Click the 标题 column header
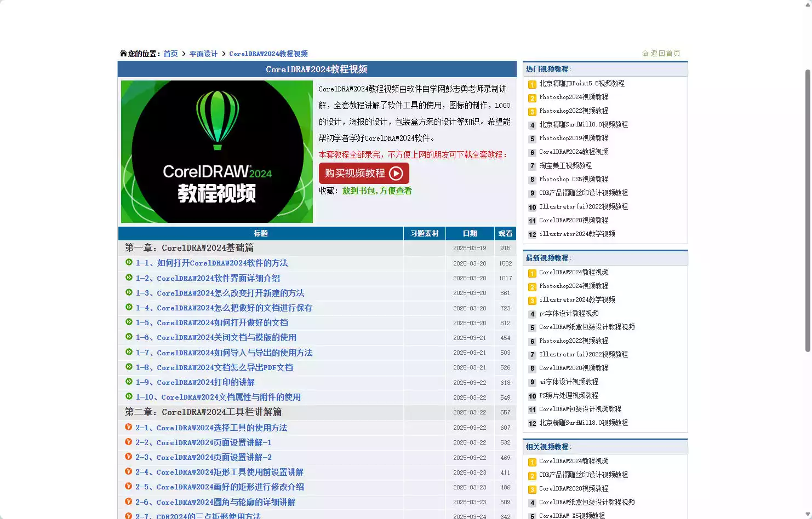This screenshot has width=812, height=519. [x=261, y=233]
